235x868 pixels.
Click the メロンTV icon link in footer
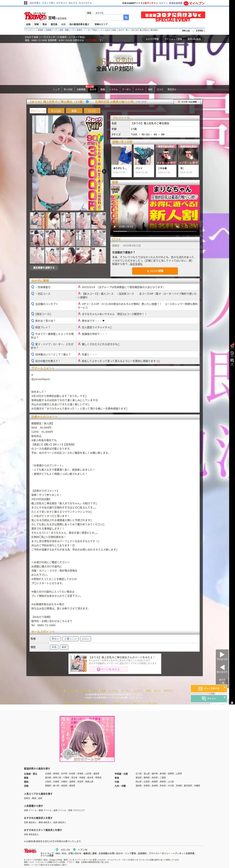point(63,850)
